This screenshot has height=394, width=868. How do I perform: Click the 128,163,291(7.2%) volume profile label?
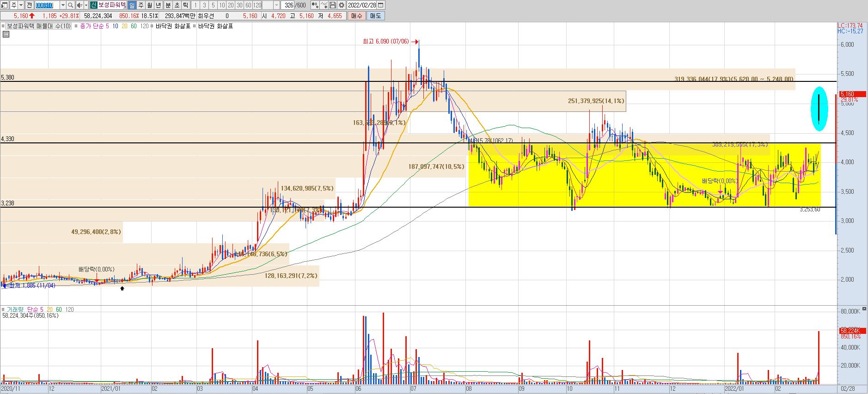291,276
